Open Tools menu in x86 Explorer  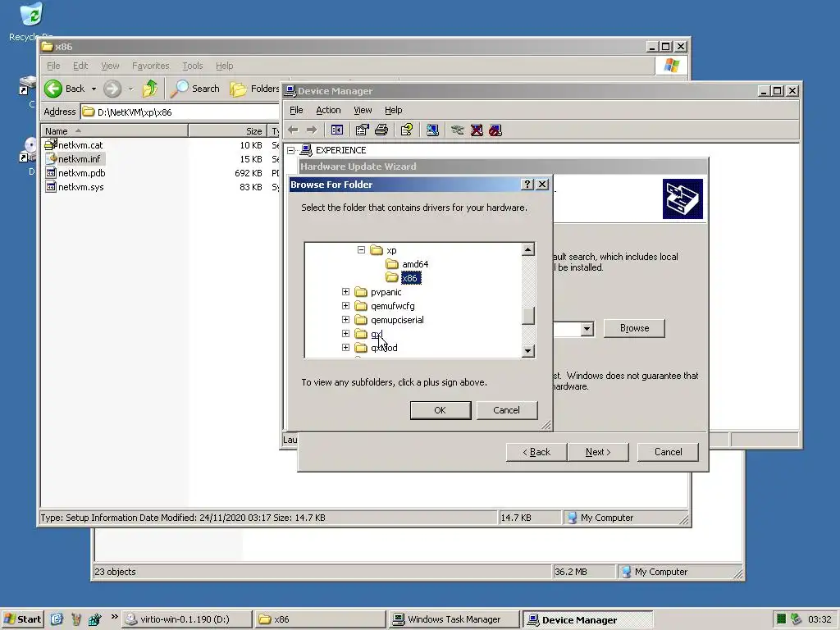[x=192, y=66]
